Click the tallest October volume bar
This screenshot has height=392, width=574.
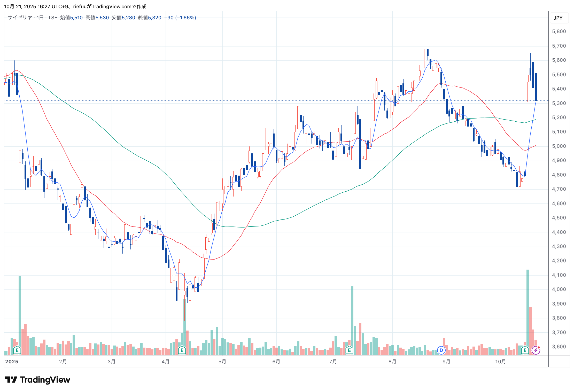click(528, 310)
